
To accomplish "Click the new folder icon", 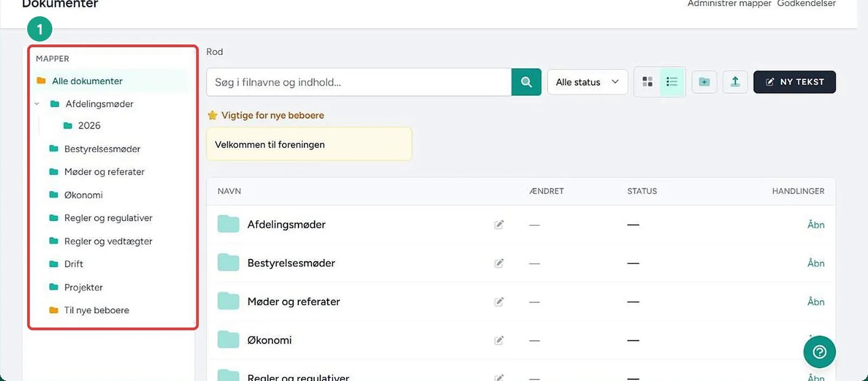I will (x=704, y=82).
